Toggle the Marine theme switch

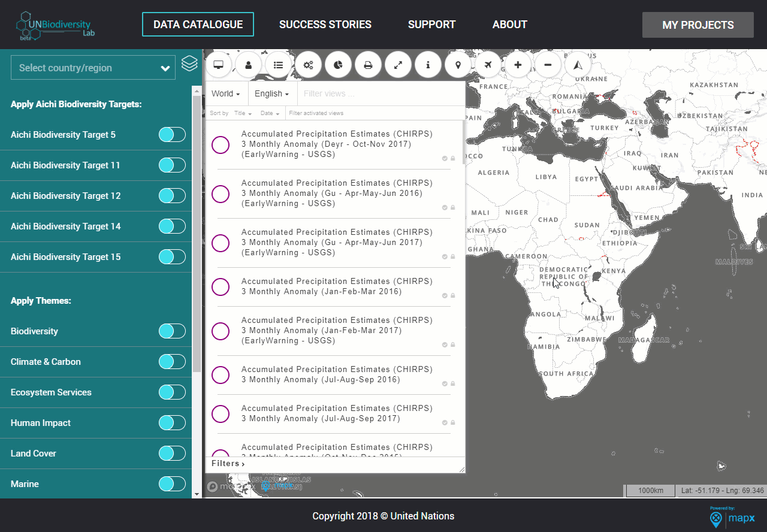[172, 484]
